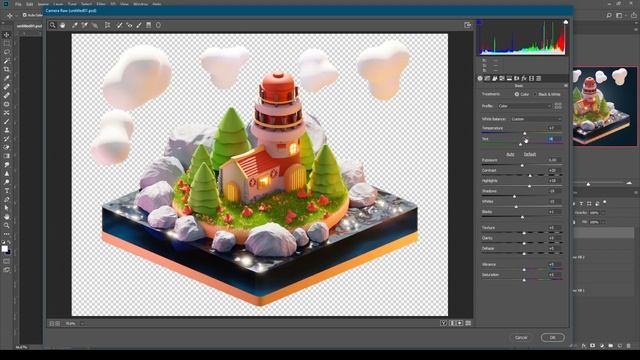Select the Radial Filter tool
Image resolution: width=640 pixels, height=360 pixels.
[x=158, y=25]
